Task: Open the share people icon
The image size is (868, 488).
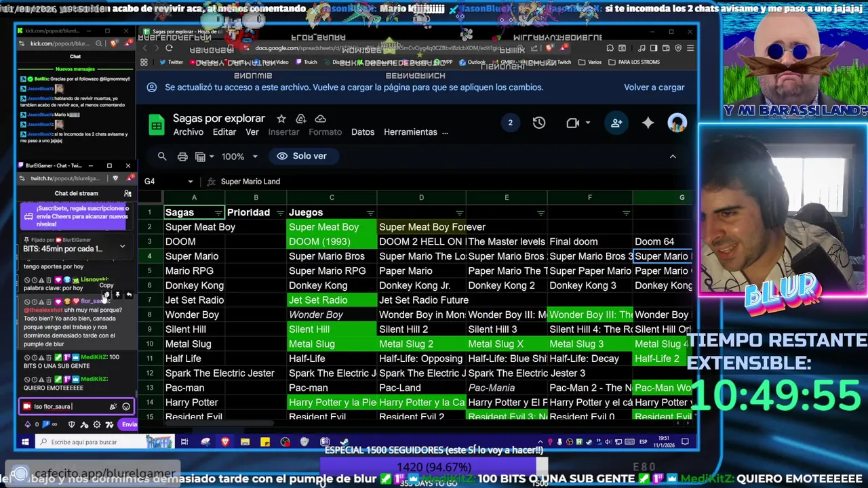Action: [616, 123]
